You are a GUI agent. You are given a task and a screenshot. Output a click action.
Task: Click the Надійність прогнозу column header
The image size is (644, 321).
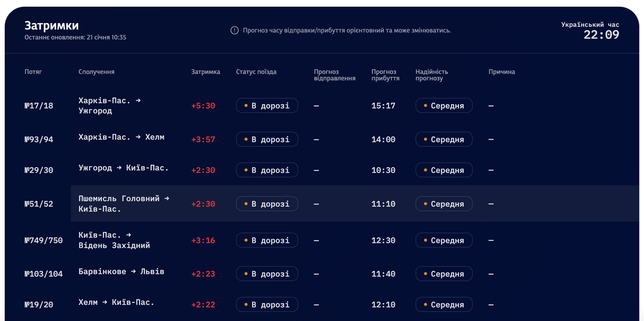pyautogui.click(x=431, y=75)
